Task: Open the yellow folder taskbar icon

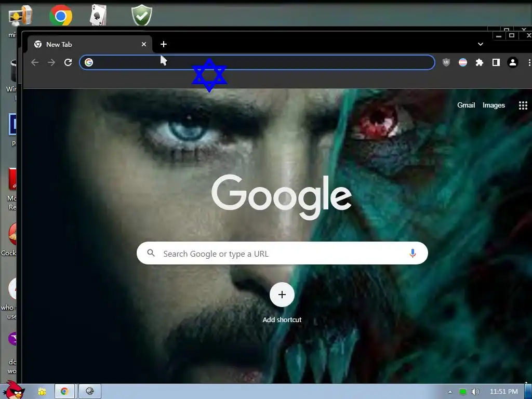Action: pos(42,392)
